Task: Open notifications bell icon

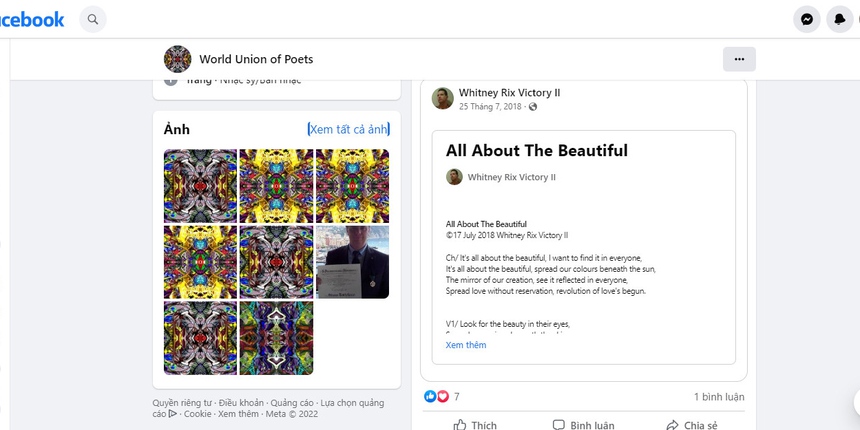Action: [840, 19]
